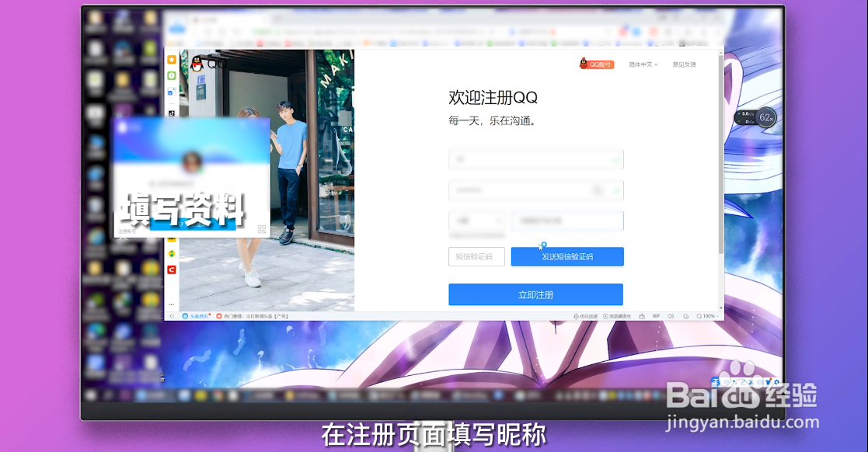This screenshot has width=868, height=452.
Task: Open the QQ靓号 badge link
Action: (x=597, y=64)
